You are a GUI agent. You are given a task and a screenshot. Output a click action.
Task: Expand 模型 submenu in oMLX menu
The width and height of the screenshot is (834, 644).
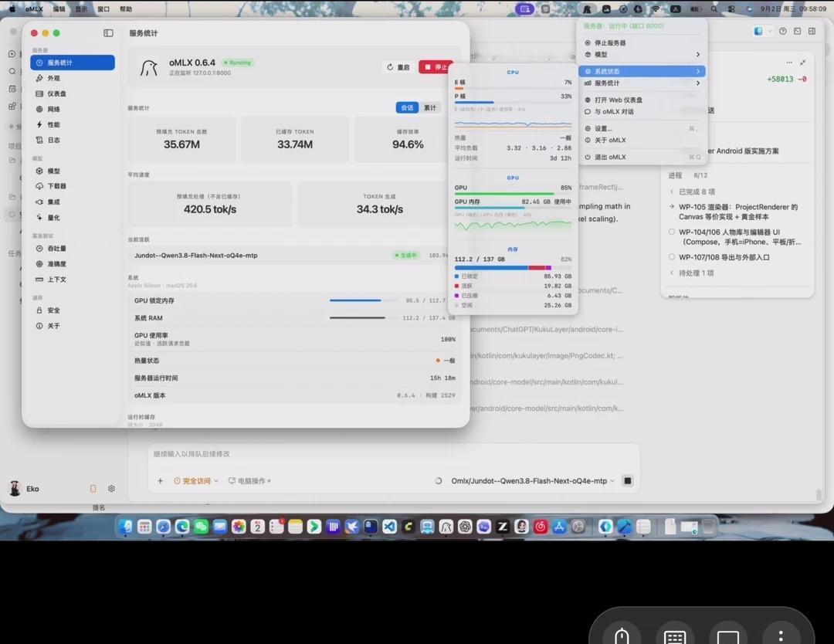pyautogui.click(x=642, y=55)
